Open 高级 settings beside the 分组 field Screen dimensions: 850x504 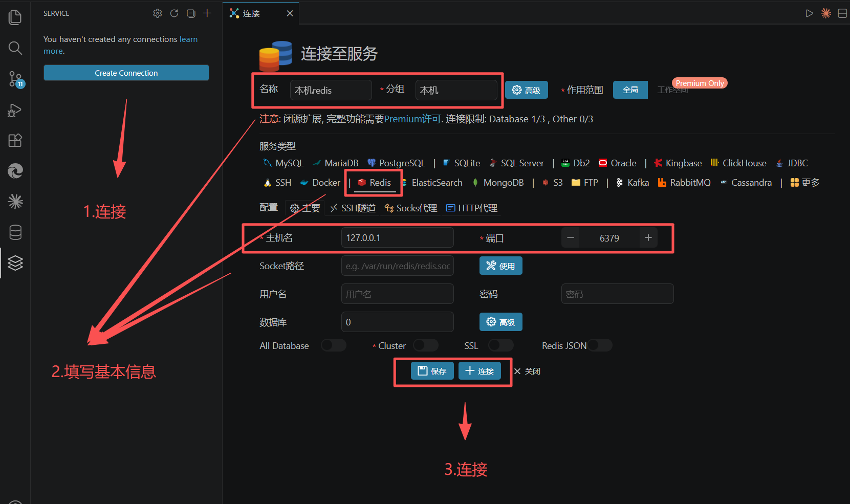[x=527, y=90]
